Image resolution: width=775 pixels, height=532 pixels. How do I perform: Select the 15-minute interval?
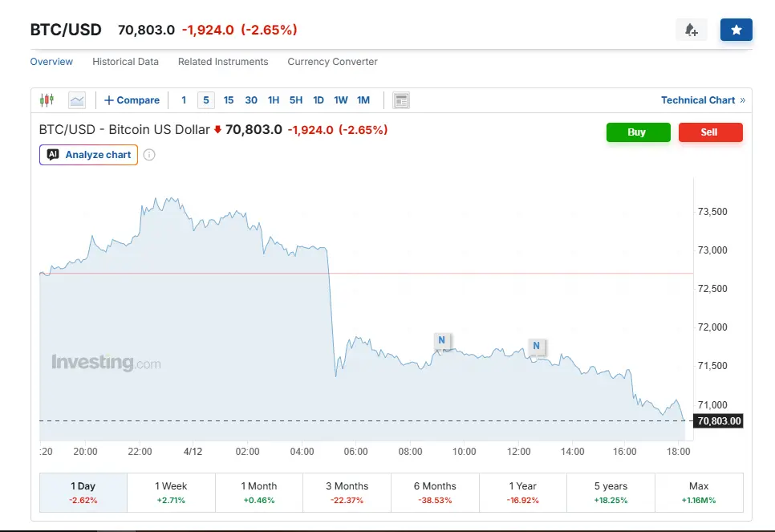[229, 100]
